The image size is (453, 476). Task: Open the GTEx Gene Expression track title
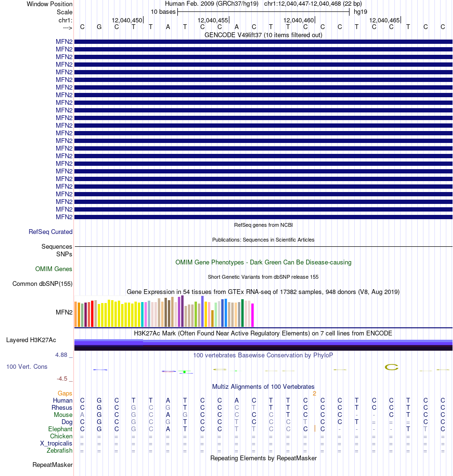click(263, 292)
